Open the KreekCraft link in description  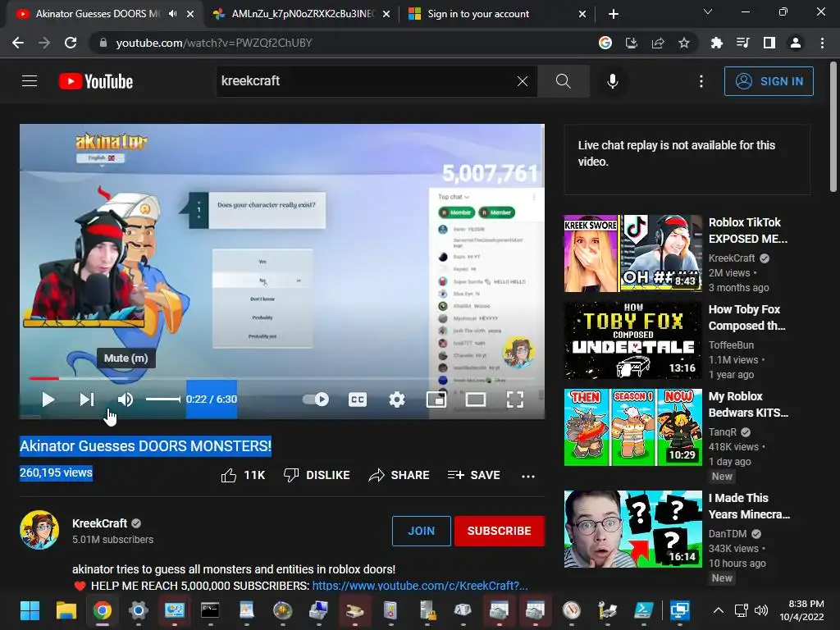(x=419, y=586)
